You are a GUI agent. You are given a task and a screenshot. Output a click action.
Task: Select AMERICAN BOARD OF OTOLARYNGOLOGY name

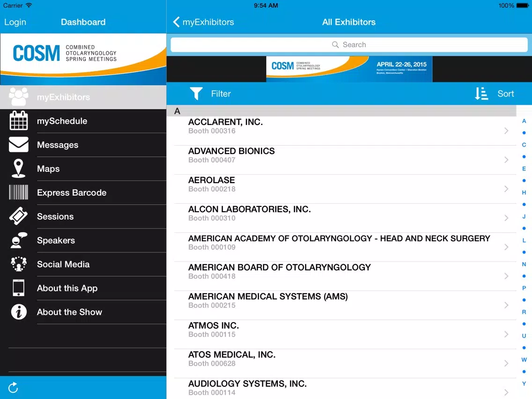tap(280, 267)
